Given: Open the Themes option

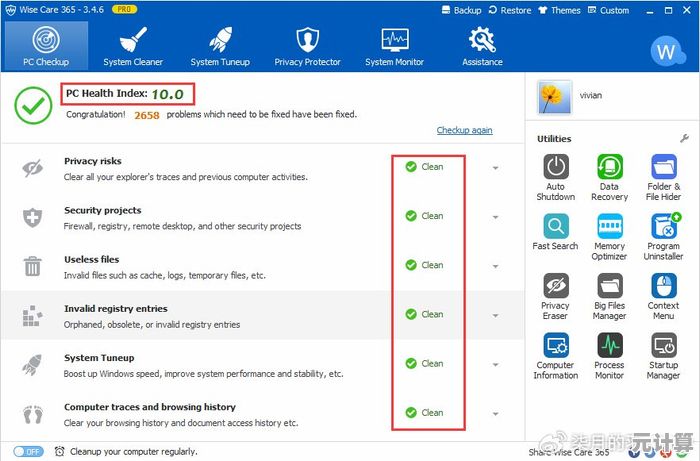Looking at the screenshot, I should pyautogui.click(x=559, y=10).
